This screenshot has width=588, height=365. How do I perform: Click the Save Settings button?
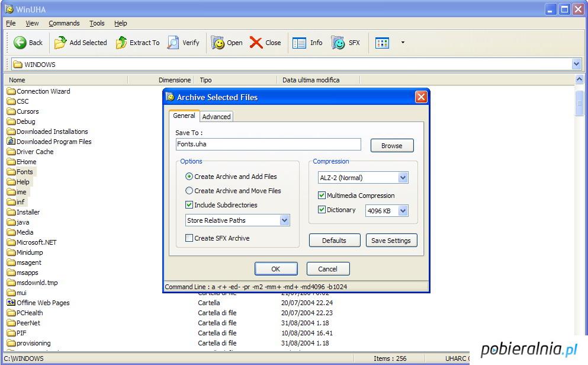[x=391, y=241]
